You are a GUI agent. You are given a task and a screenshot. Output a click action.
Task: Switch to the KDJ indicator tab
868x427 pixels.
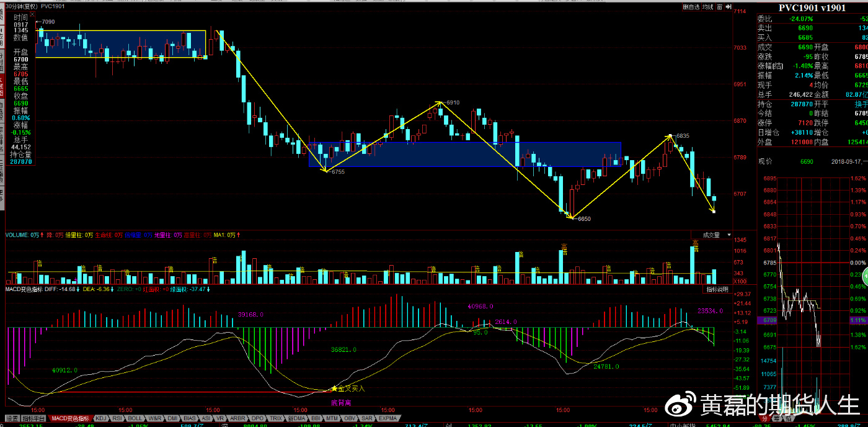[x=101, y=418]
